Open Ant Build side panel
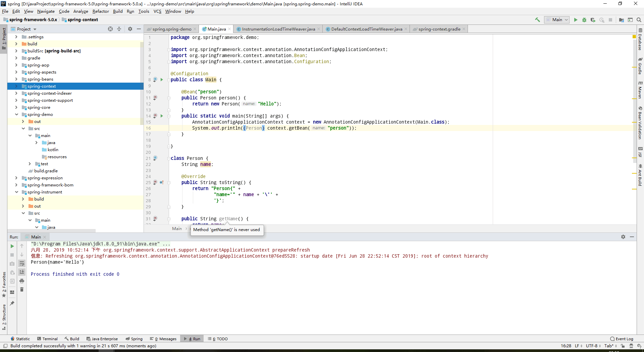644x352 pixels. tap(640, 175)
